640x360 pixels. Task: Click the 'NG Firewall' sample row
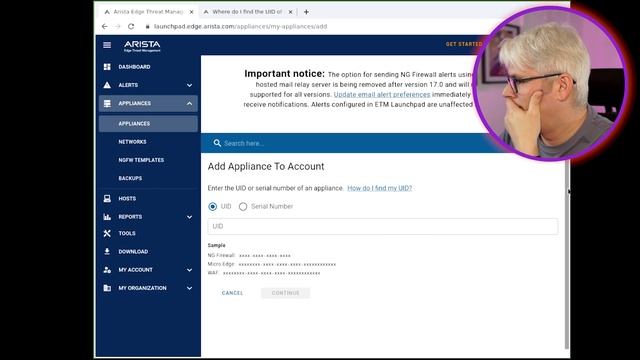[249, 256]
